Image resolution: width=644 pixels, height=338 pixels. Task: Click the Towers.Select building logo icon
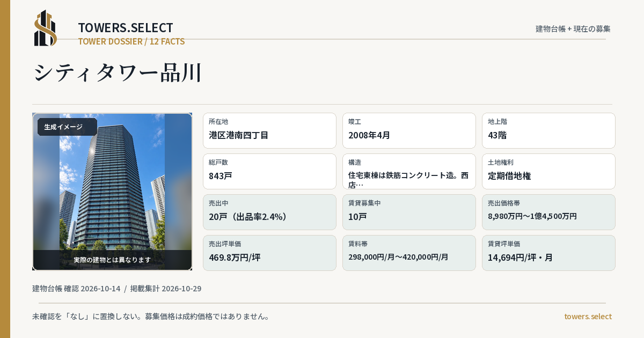pos(46,28)
